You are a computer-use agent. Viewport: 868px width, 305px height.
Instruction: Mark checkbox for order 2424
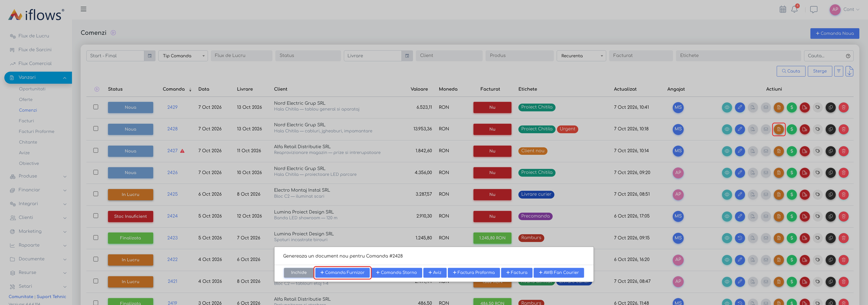click(96, 216)
